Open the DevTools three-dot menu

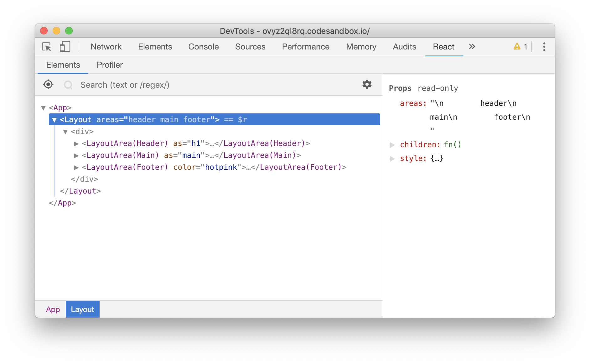(x=544, y=47)
